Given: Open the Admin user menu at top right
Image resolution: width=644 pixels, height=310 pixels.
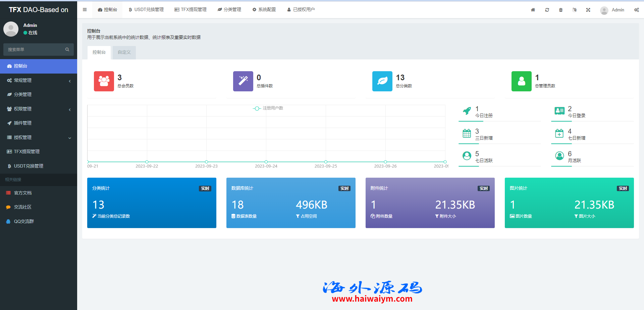Looking at the screenshot, I should pyautogui.click(x=612, y=10).
